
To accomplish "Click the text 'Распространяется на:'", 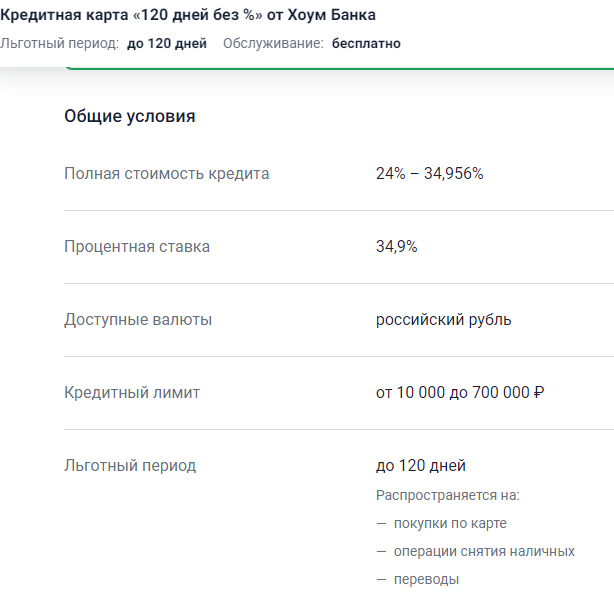I will [448, 495].
